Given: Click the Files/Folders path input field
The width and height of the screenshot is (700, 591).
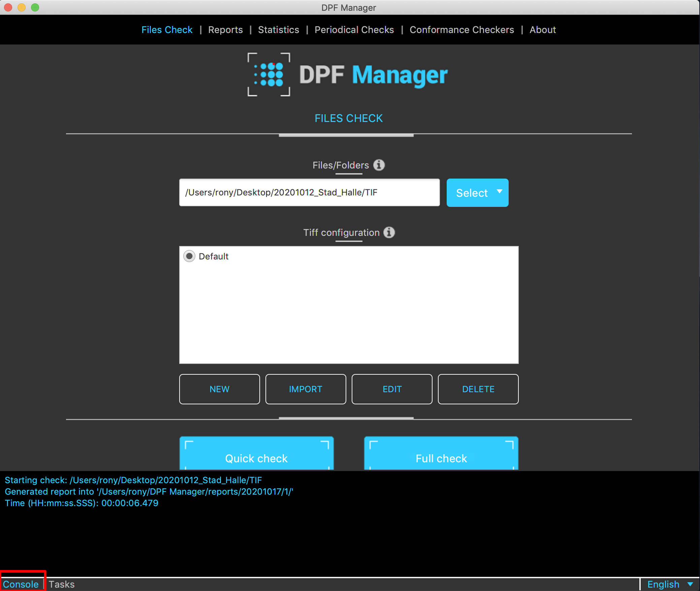Looking at the screenshot, I should 309,192.
